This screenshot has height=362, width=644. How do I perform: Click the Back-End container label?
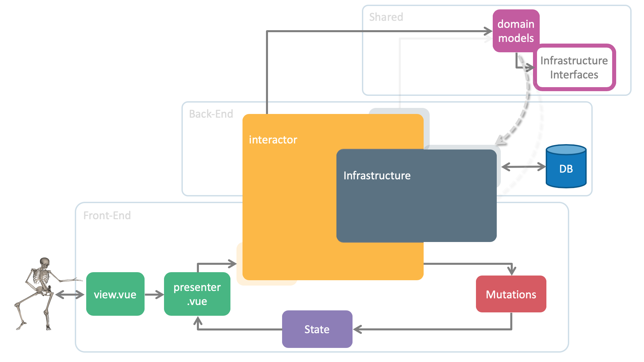[x=211, y=114]
